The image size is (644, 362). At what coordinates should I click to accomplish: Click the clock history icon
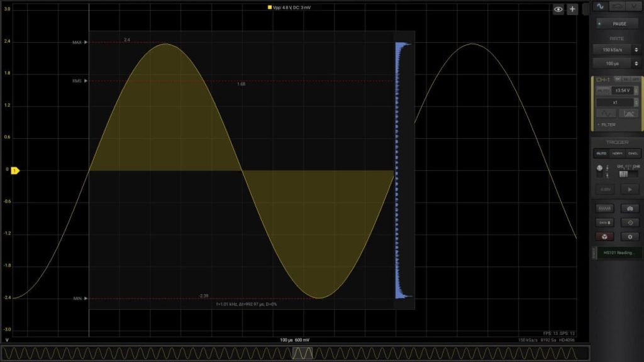630,222
